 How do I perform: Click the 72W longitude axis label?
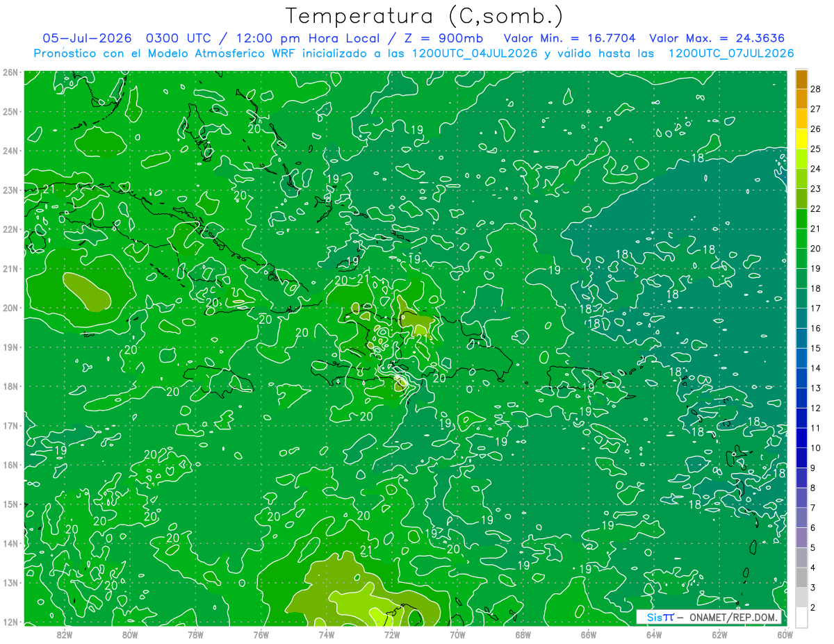(x=392, y=634)
